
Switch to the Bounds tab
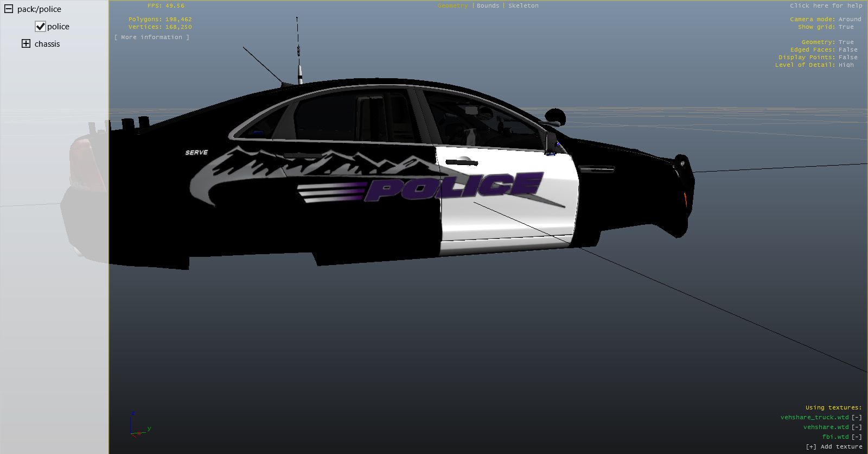[x=488, y=6]
